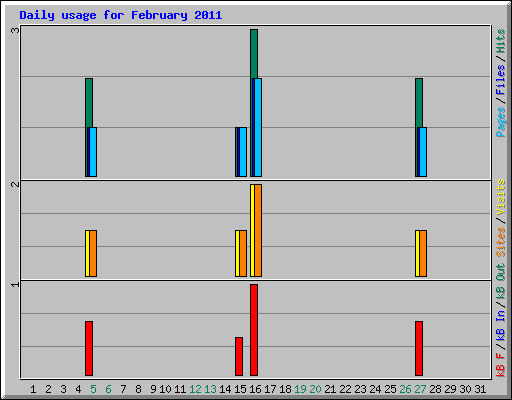
Task: Click the 'Hits' legend label
Action: (501, 41)
